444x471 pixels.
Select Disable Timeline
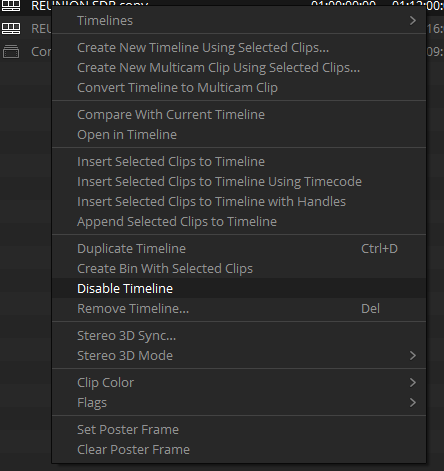(239, 289)
